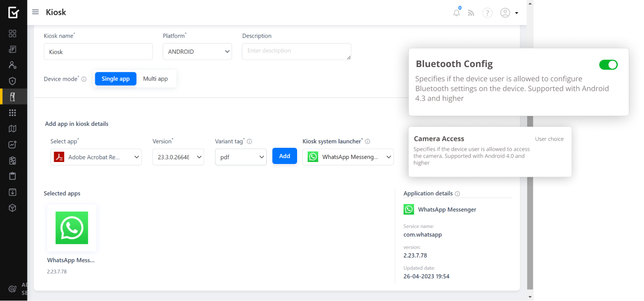Click the Kiosk page title

pos(56,12)
